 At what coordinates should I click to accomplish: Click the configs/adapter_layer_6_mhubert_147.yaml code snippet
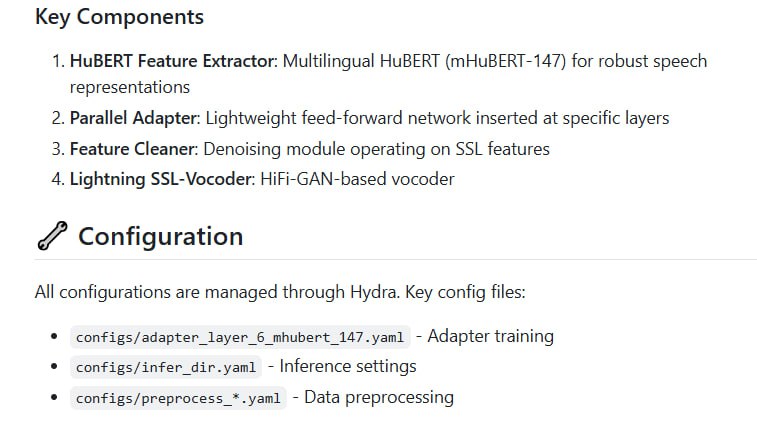[240, 337]
